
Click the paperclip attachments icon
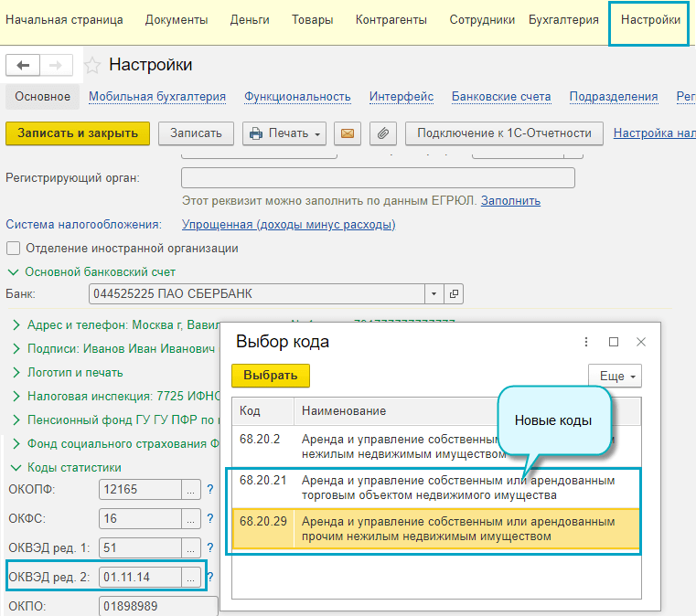pyautogui.click(x=383, y=133)
